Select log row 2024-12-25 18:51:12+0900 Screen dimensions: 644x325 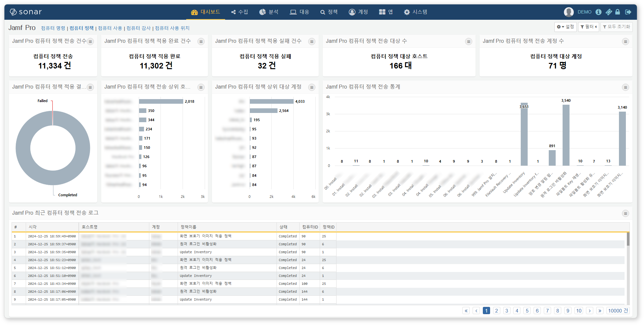(x=318, y=268)
